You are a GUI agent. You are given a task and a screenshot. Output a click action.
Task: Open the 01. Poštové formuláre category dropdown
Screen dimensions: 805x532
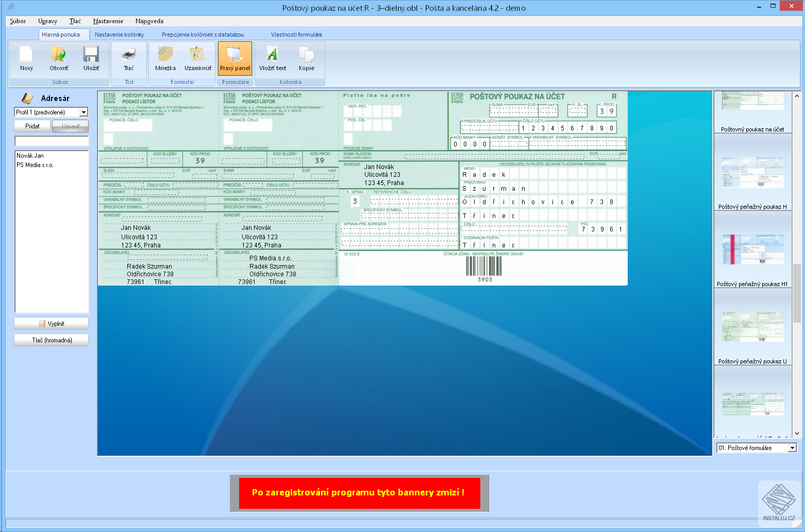[792, 448]
